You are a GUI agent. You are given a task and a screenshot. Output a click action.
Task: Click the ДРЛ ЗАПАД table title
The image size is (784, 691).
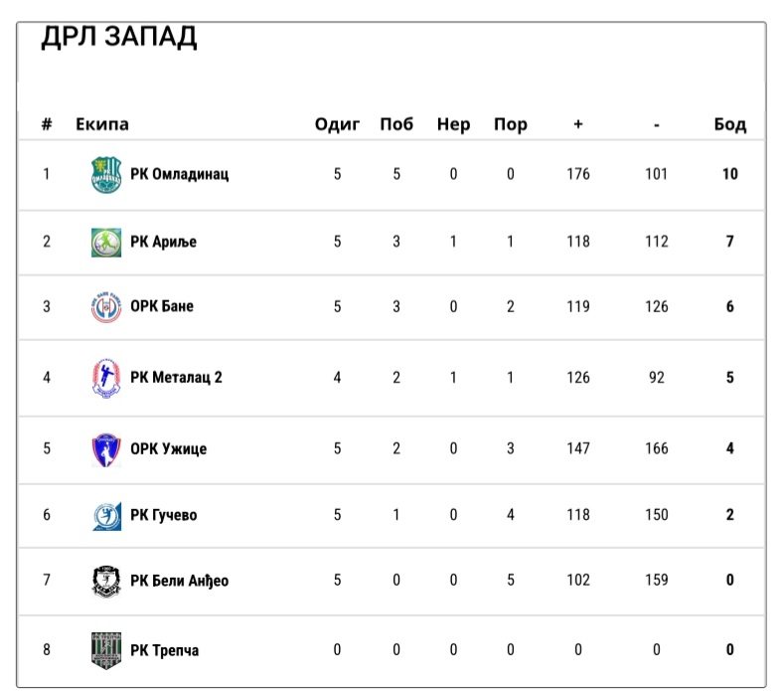click(119, 37)
